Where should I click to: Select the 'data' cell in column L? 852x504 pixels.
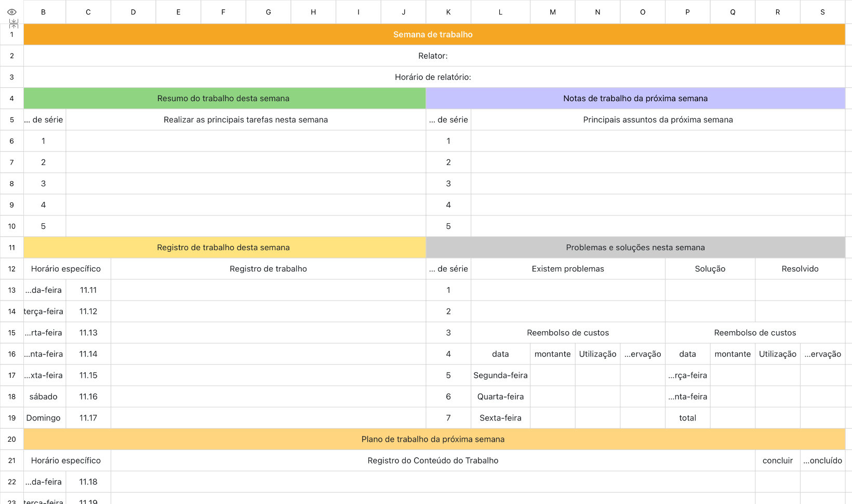pyautogui.click(x=500, y=354)
